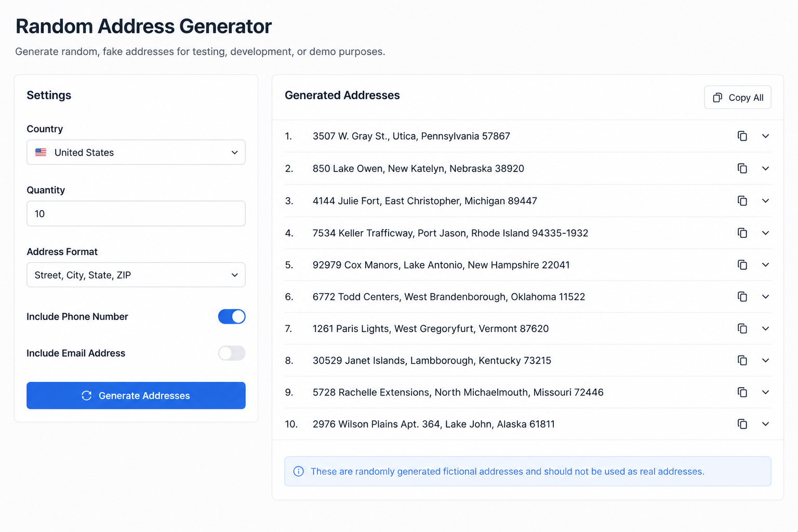Copy address 4144 Julie Fort, East Christopher
Image resolution: width=798 pixels, height=532 pixels.
pyautogui.click(x=742, y=201)
